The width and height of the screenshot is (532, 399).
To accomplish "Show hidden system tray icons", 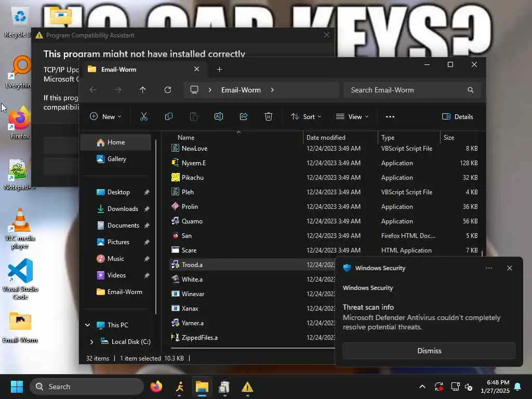I will coord(422,387).
